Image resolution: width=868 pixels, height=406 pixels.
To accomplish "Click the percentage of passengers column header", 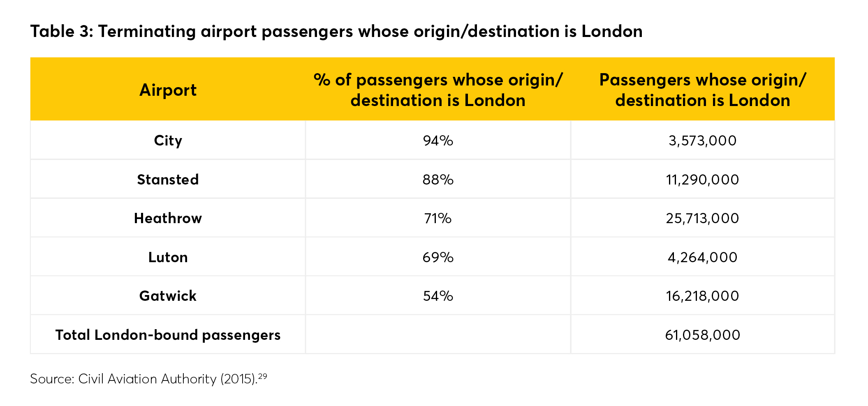I will tap(438, 90).
